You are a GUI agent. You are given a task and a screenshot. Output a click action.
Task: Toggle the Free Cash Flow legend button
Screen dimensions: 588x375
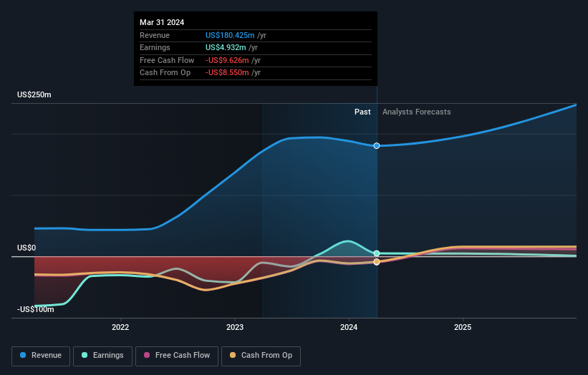pyautogui.click(x=177, y=356)
